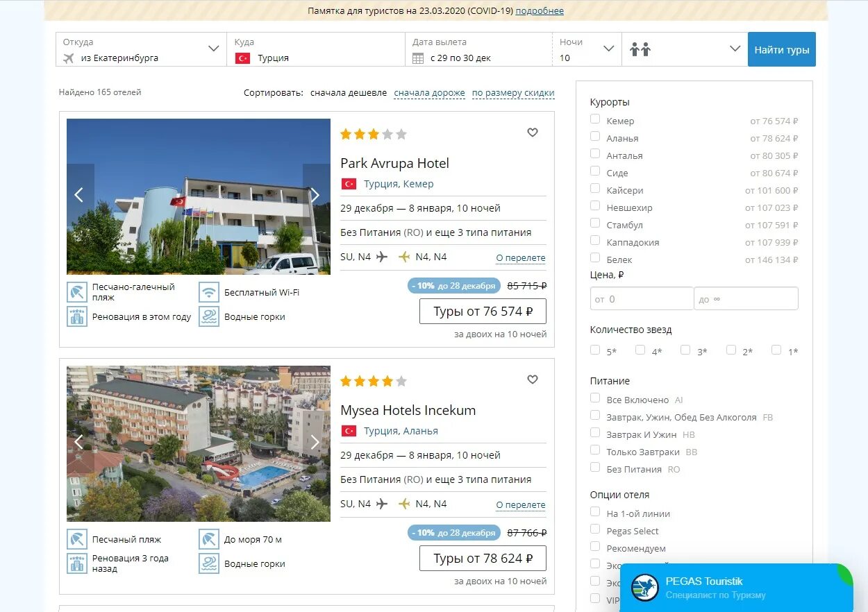Click the Реновация 3 года назад icon
Image resolution: width=868 pixels, height=612 pixels.
pos(77,563)
